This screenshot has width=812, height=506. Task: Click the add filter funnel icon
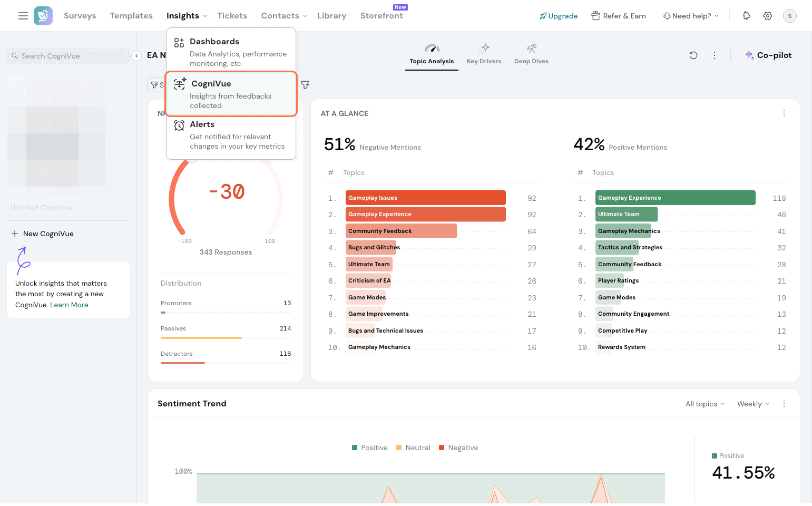[305, 85]
